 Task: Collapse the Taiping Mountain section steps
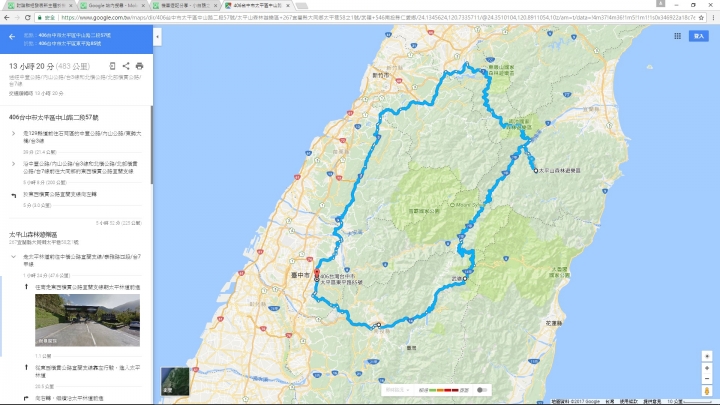coord(13,257)
